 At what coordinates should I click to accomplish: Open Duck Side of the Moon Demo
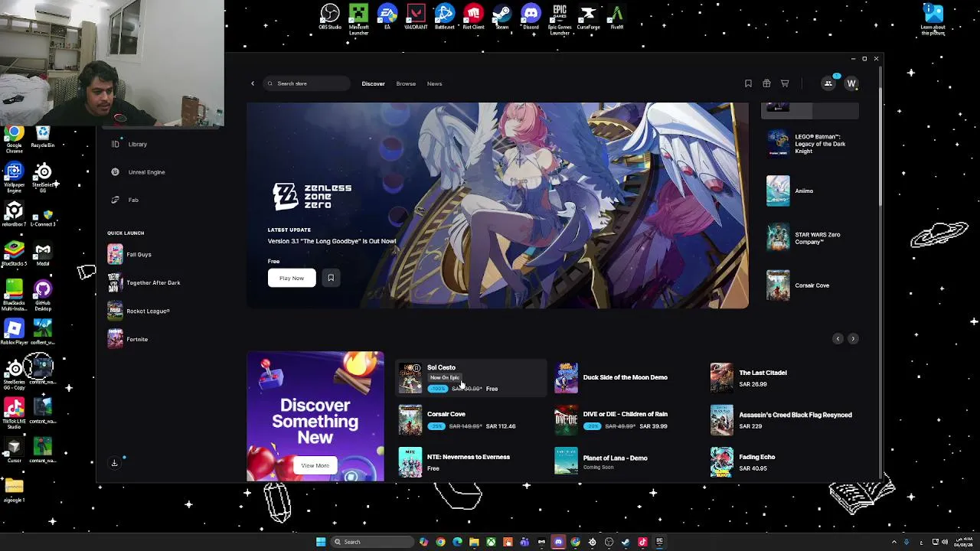pyautogui.click(x=626, y=378)
